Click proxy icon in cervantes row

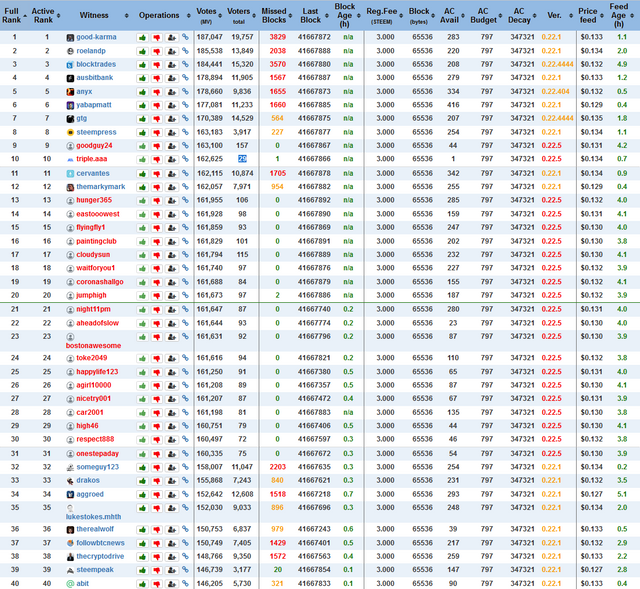point(172,174)
